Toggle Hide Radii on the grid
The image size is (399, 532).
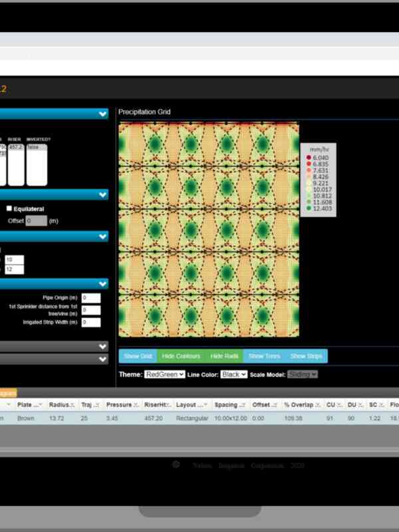[223, 356]
